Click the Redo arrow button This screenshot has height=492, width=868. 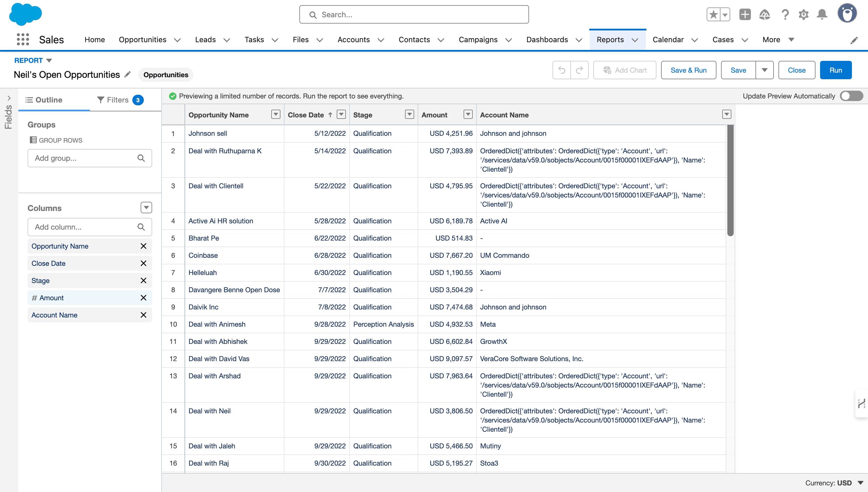[580, 70]
